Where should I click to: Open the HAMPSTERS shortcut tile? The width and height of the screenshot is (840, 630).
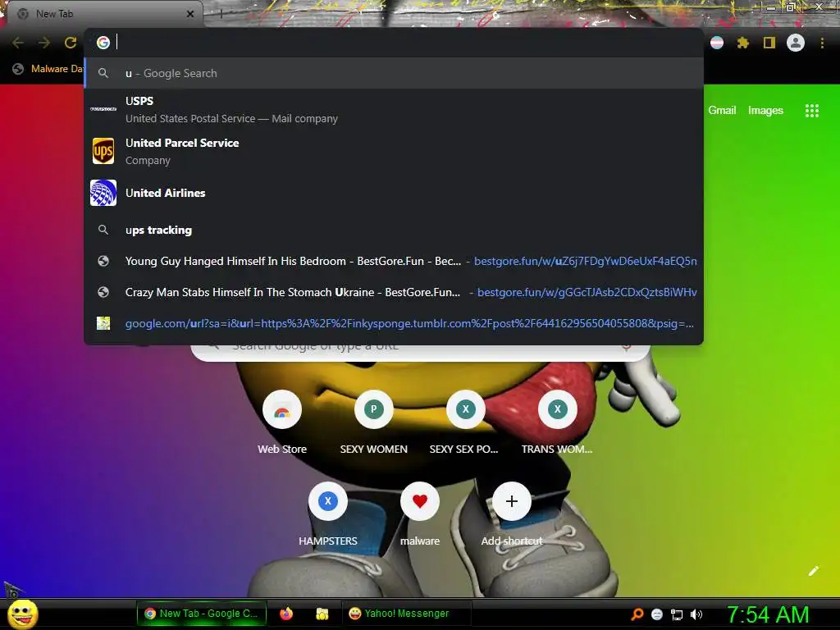coord(328,515)
